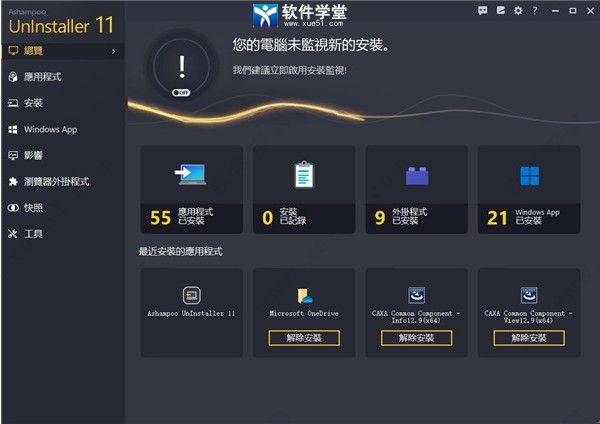Click the laptop install icon on 55 tile
The image size is (600, 424).
click(191, 175)
